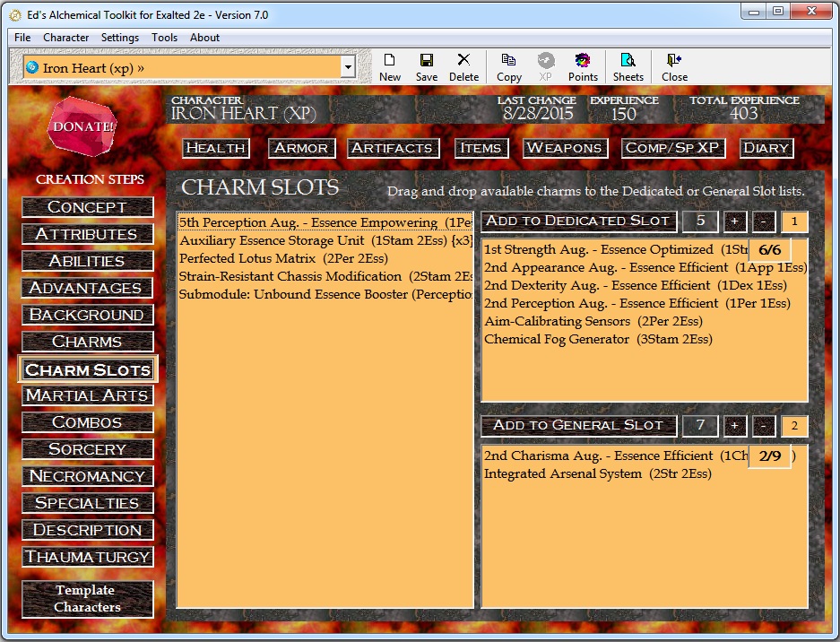
Task: Open the File menu
Action: [x=22, y=38]
